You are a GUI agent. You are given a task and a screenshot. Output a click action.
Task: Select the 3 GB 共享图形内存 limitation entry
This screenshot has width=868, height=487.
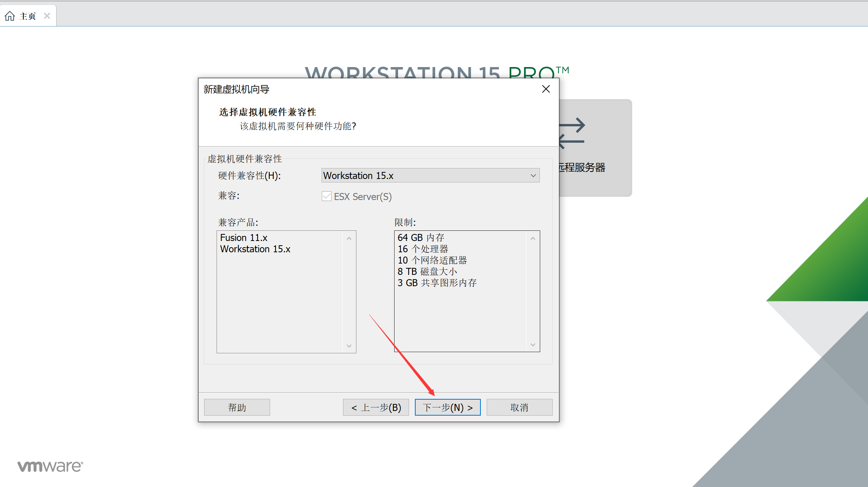click(x=437, y=283)
